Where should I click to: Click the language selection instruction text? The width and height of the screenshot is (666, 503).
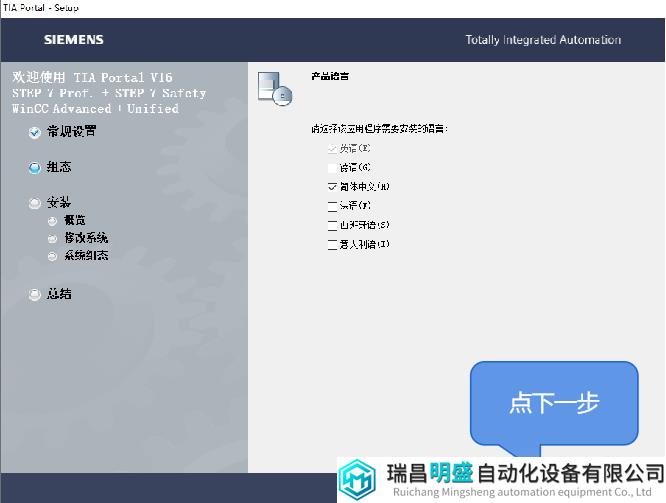379,129
